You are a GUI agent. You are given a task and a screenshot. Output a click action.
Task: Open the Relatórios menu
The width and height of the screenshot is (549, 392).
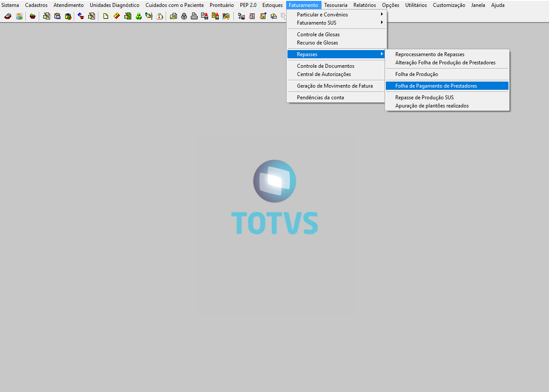pos(365,5)
